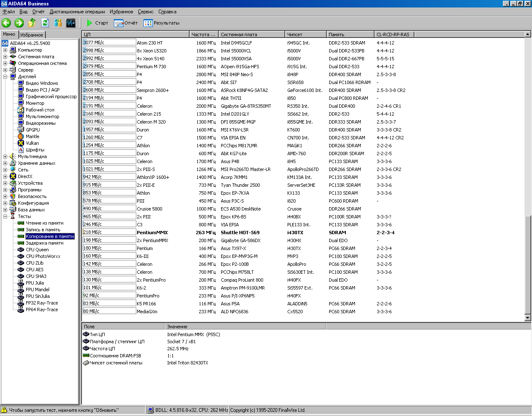Image resolution: width=532 pixels, height=416 pixels.
Task: Select the Графический процессор tree icon
Action: (x=21, y=97)
